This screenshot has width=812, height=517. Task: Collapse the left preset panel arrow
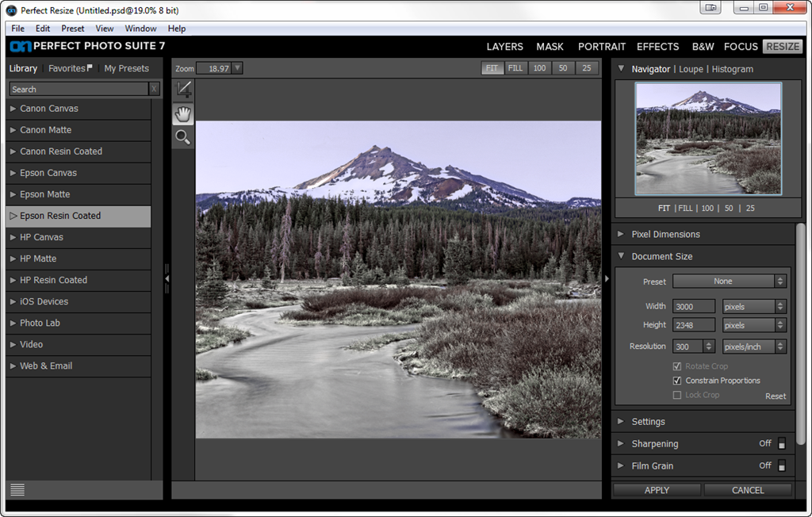point(167,278)
